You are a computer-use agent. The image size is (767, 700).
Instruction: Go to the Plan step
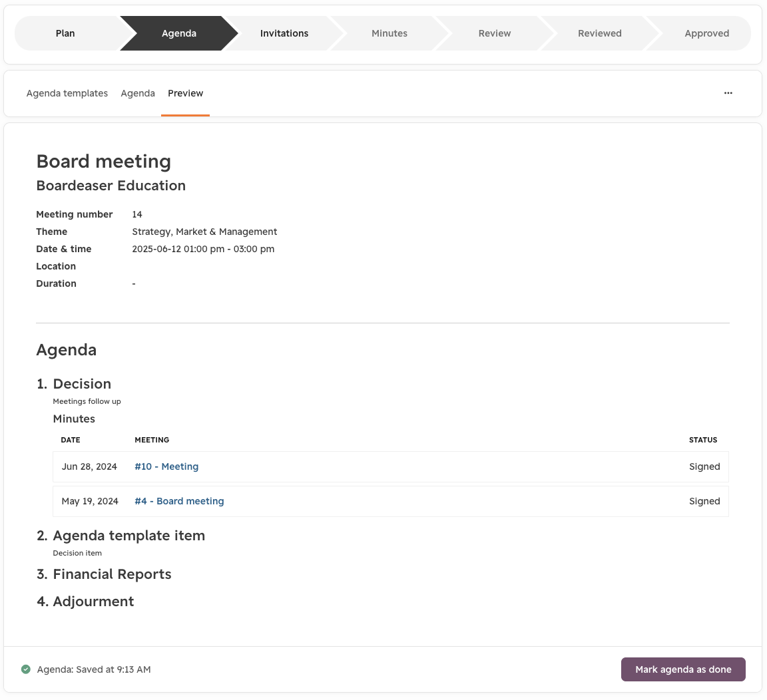65,33
